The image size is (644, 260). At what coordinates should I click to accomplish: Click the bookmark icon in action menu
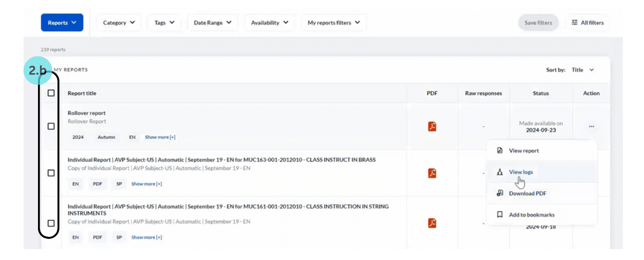500,215
